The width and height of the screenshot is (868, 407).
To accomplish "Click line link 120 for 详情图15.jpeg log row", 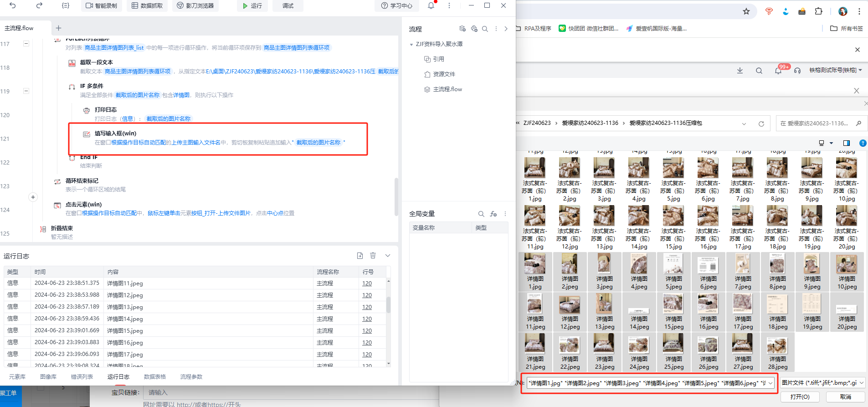I will [x=367, y=331].
